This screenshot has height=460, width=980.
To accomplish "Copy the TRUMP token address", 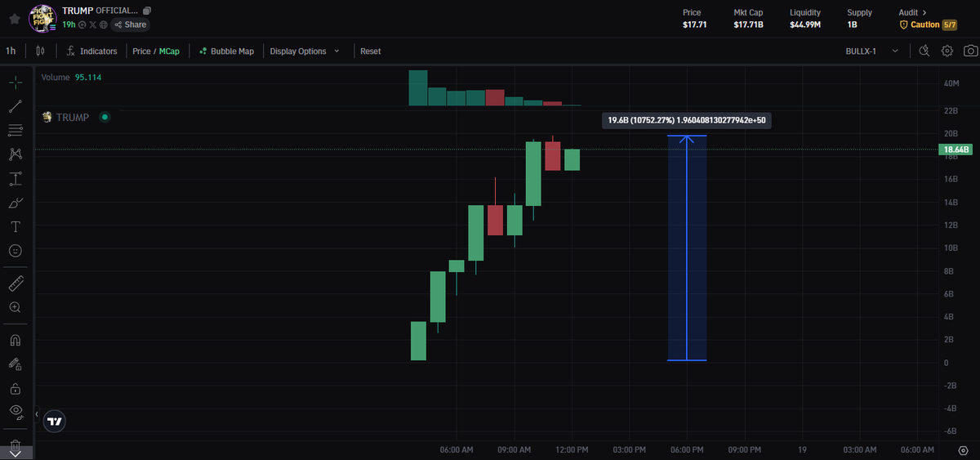I will point(147,11).
